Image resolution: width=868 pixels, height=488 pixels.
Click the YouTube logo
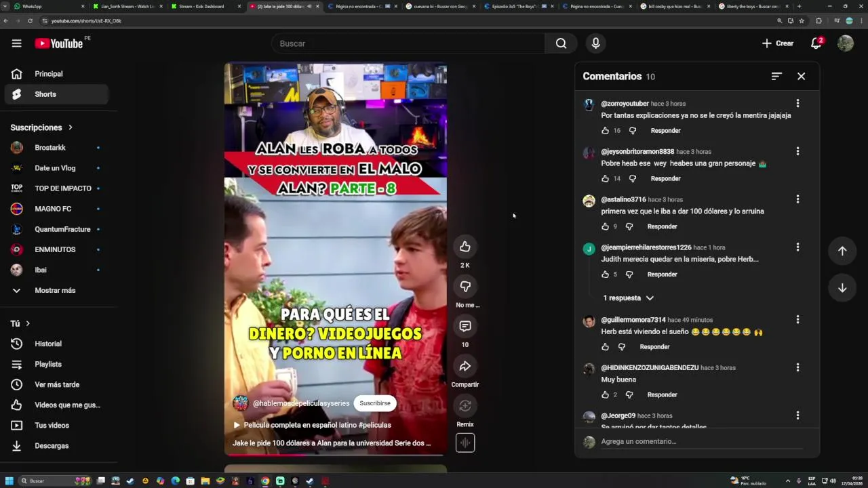pos(59,43)
